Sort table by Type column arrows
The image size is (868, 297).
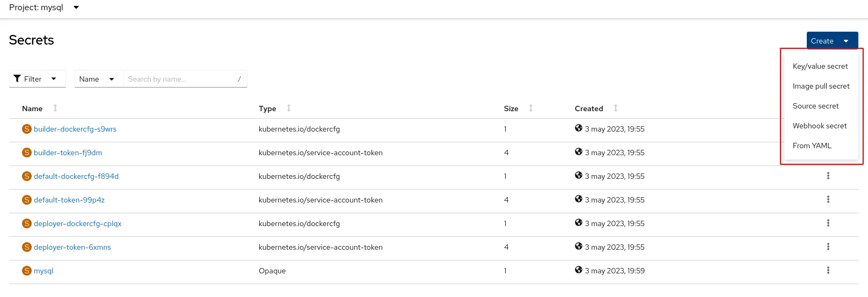(x=289, y=108)
